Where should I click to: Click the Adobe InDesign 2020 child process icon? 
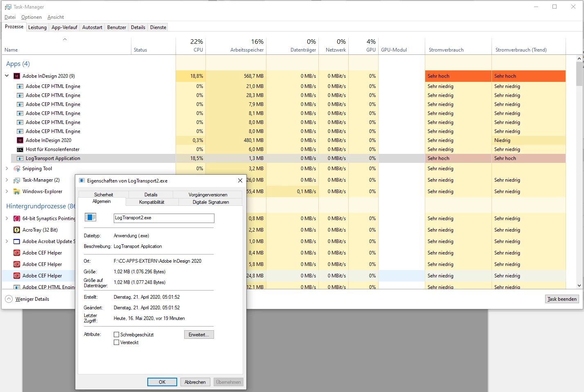[20, 140]
